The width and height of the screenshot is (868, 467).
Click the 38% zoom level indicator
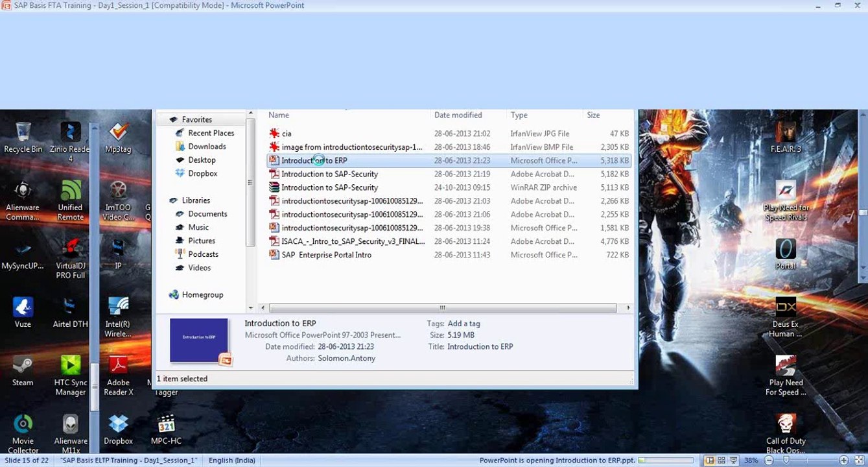(751, 461)
